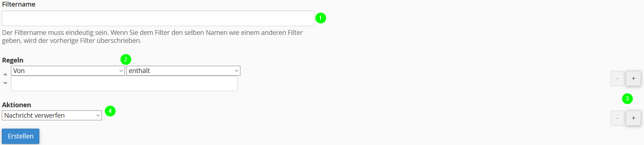Image resolution: width=644 pixels, height=145 pixels.
Task: Move the rule down with the down arrow
Action: [5, 83]
